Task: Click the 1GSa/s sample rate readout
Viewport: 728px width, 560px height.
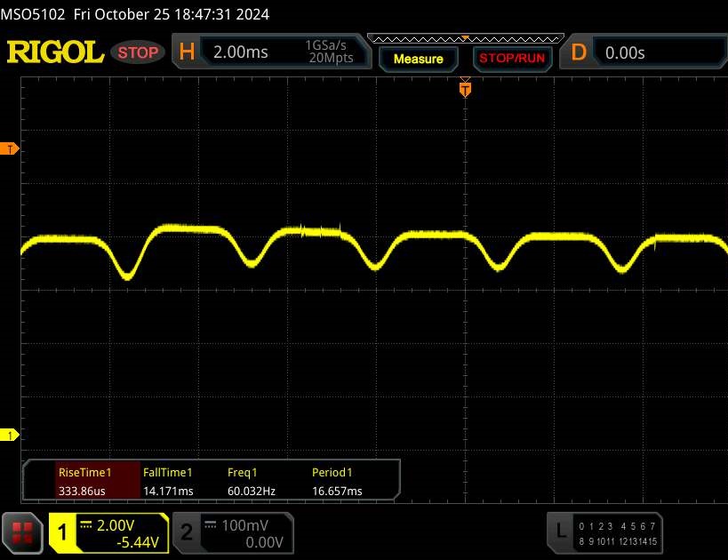Action: click(325, 45)
